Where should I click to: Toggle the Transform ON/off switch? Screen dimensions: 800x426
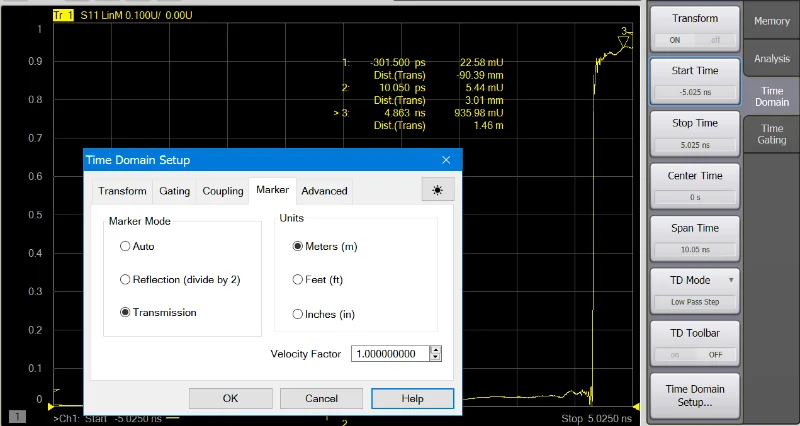click(x=694, y=40)
